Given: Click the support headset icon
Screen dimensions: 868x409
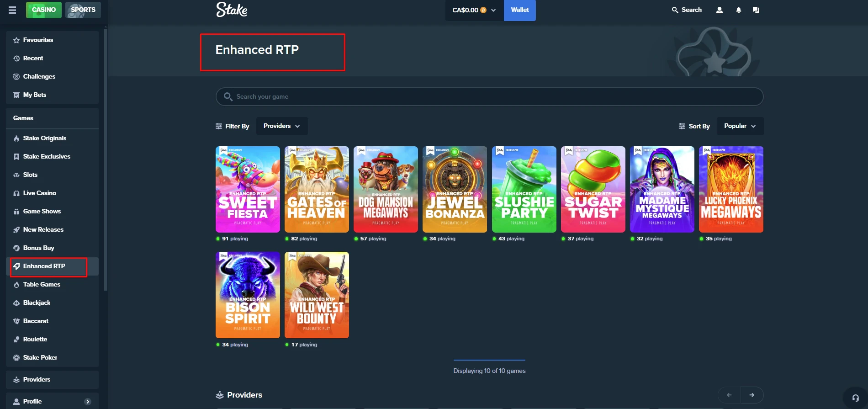Looking at the screenshot, I should click(856, 398).
